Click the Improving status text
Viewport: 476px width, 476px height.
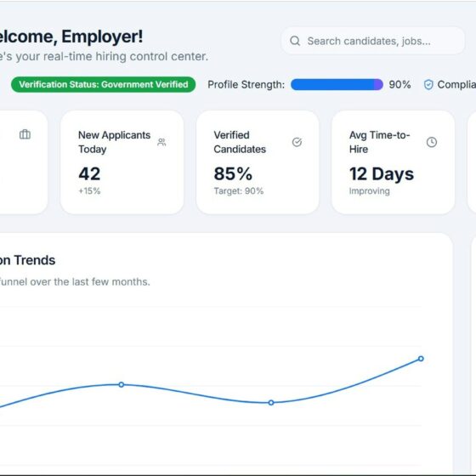click(x=370, y=191)
